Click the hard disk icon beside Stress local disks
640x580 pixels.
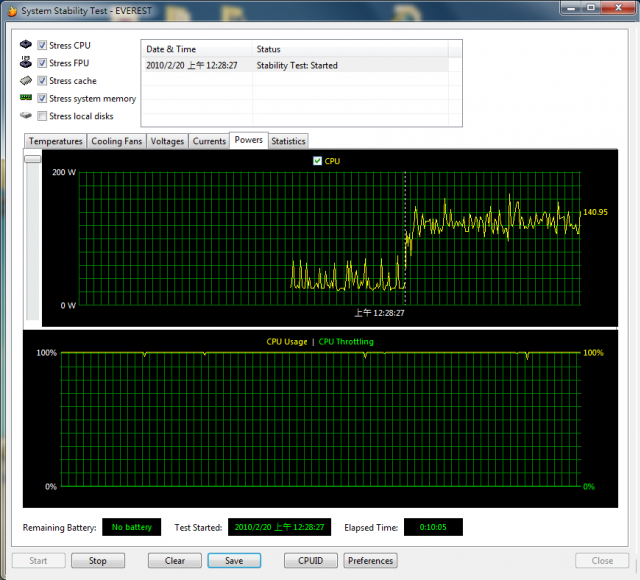click(x=26, y=116)
